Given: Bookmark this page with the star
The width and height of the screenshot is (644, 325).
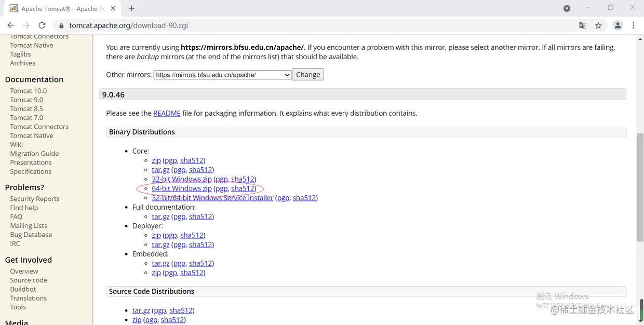Looking at the screenshot, I should tap(598, 25).
